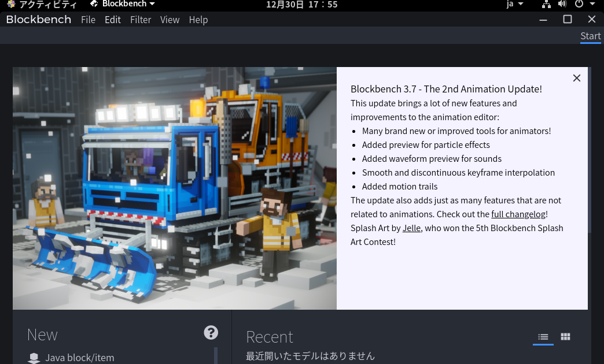Click the help icon in the New panel

click(x=211, y=333)
